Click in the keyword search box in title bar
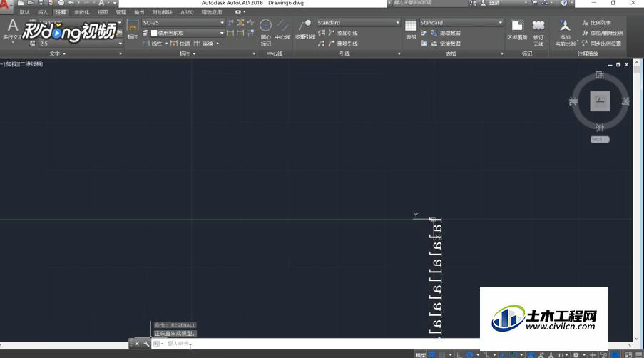This screenshot has width=644, height=358. (429, 3)
